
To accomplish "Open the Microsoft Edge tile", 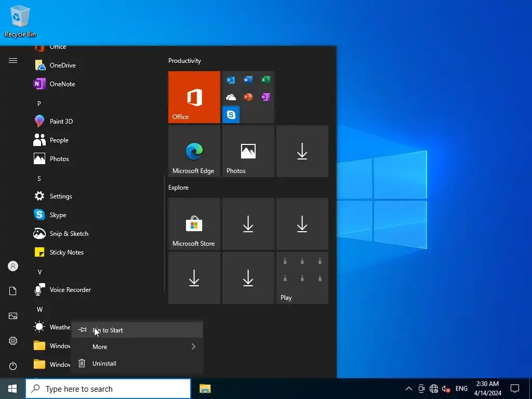I will (x=194, y=151).
